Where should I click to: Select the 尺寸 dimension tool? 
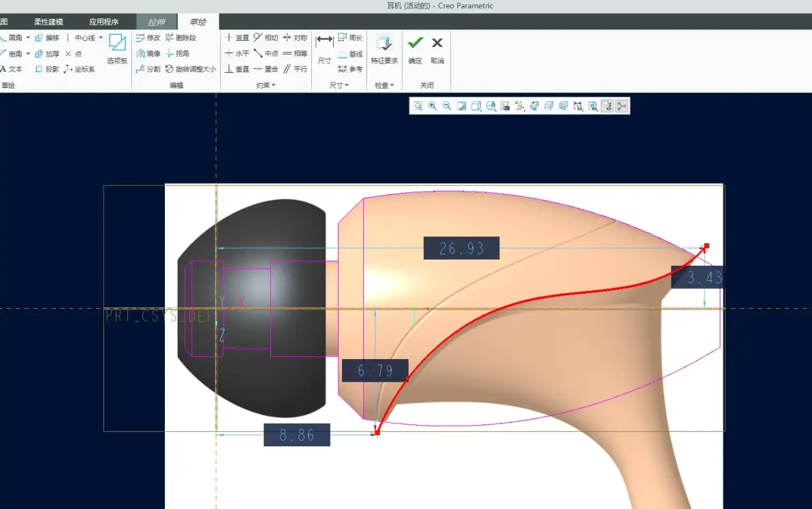325,48
